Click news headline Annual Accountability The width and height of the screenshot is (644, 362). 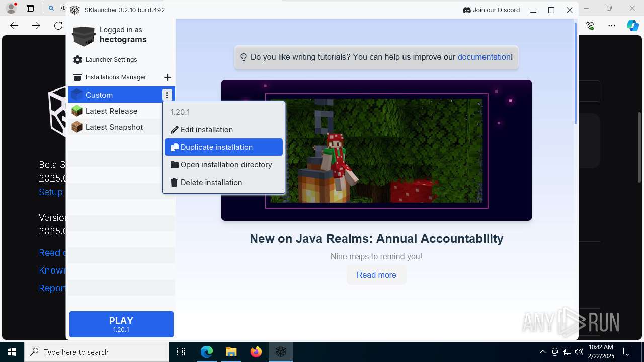click(376, 239)
